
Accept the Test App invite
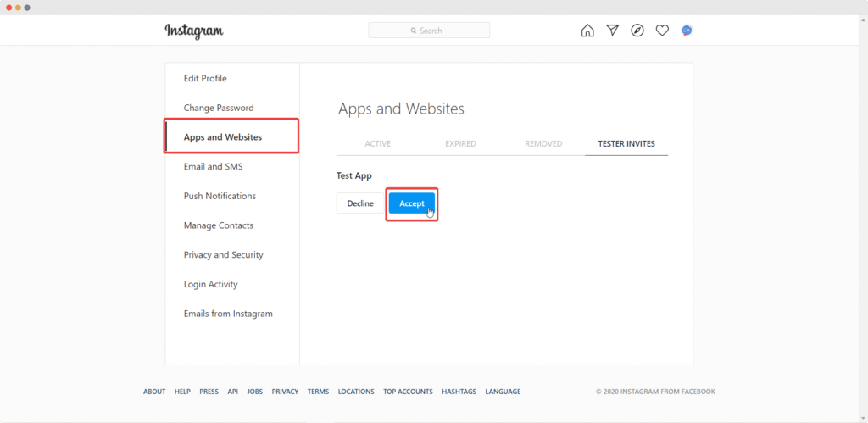pyautogui.click(x=412, y=203)
